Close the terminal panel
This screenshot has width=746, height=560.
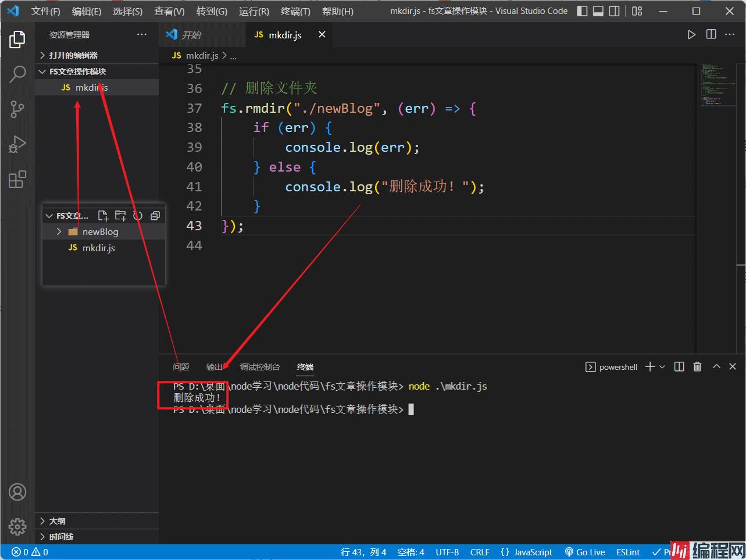[733, 366]
